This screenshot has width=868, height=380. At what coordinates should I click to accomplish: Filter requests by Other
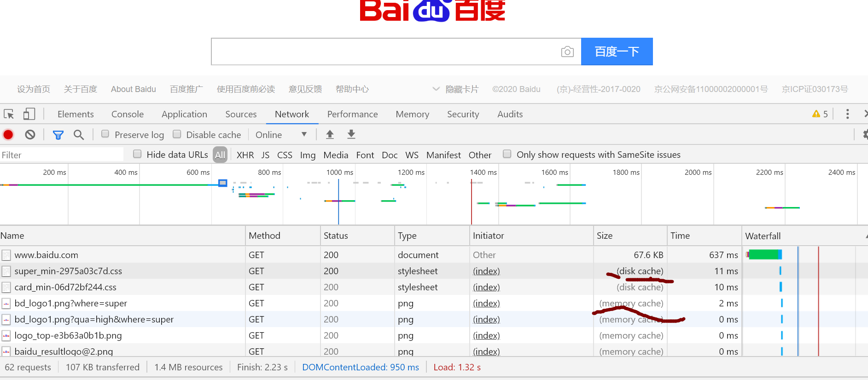pyautogui.click(x=480, y=155)
